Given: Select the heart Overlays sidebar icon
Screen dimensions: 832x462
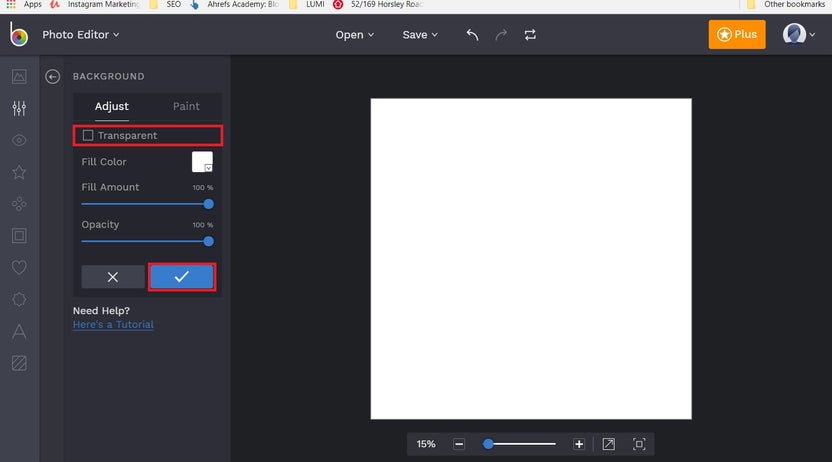Looking at the screenshot, I should [19, 268].
